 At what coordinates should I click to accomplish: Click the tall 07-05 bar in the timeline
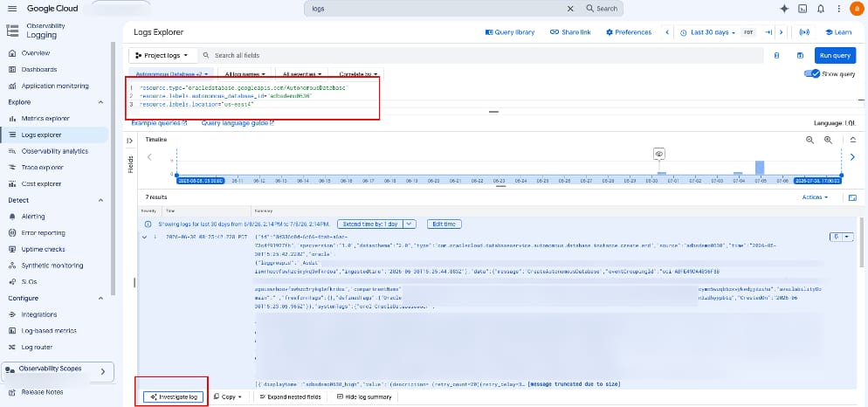[760, 168]
